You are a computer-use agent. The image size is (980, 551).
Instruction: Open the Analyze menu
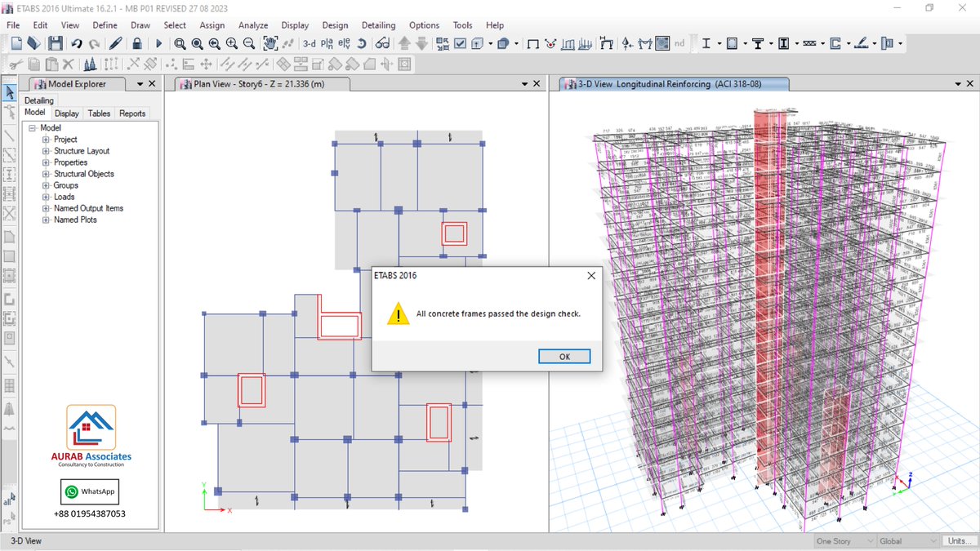(x=253, y=25)
